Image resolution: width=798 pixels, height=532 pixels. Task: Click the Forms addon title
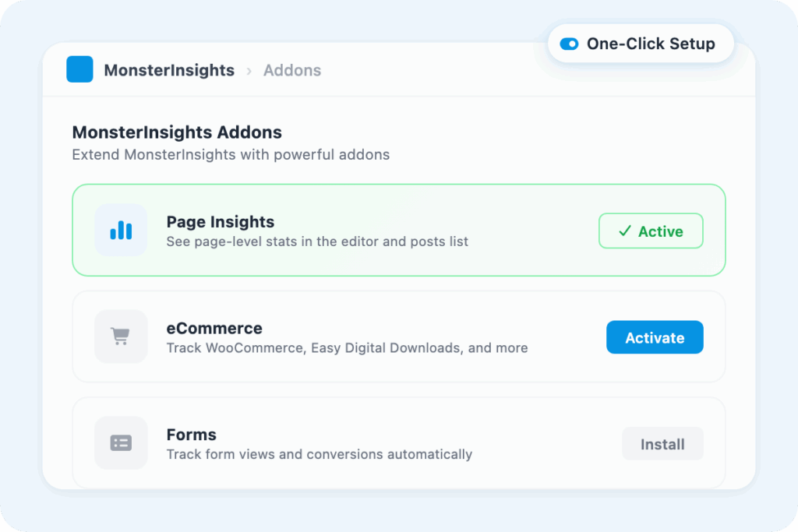[x=192, y=435]
